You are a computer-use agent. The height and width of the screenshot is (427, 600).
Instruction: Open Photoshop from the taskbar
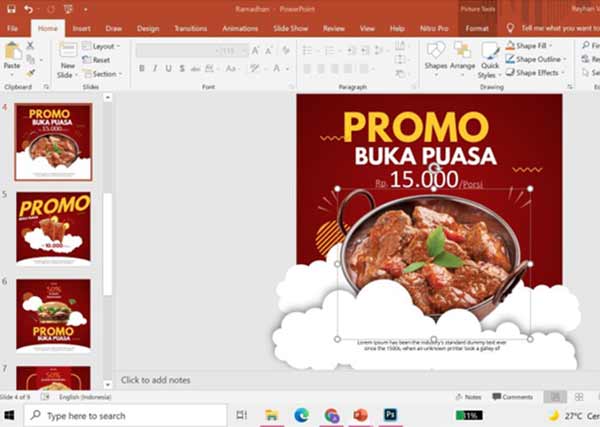(390, 415)
